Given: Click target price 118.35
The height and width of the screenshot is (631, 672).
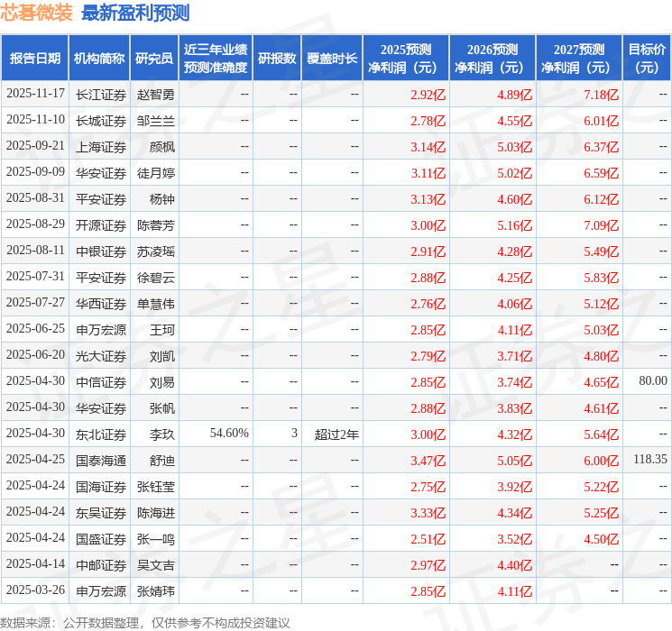Looking at the screenshot, I should pos(650,459).
